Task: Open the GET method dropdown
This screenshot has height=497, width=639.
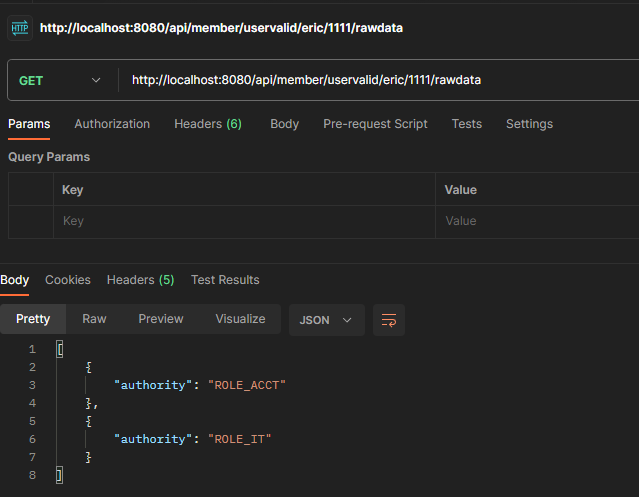Action: click(60, 80)
